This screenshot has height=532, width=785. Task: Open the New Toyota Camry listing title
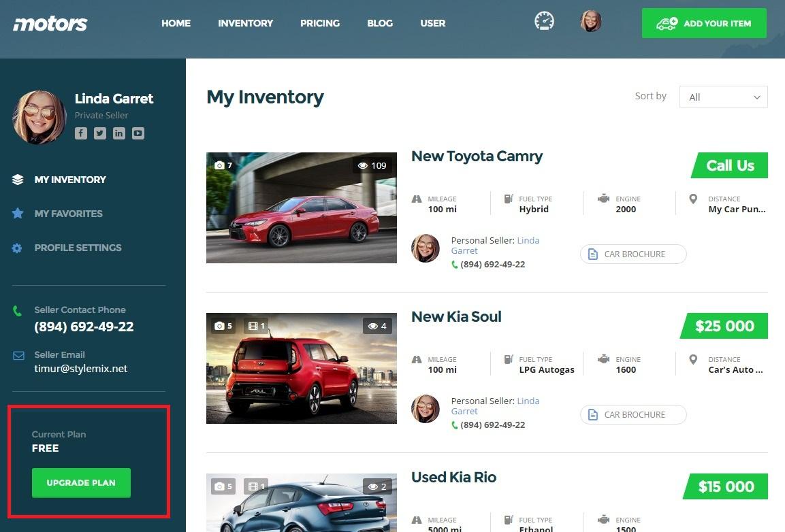[x=477, y=156]
